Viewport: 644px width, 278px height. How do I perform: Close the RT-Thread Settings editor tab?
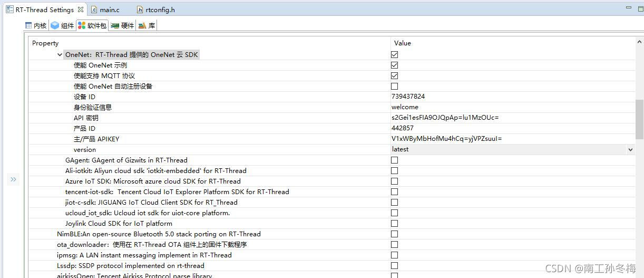[x=80, y=9]
